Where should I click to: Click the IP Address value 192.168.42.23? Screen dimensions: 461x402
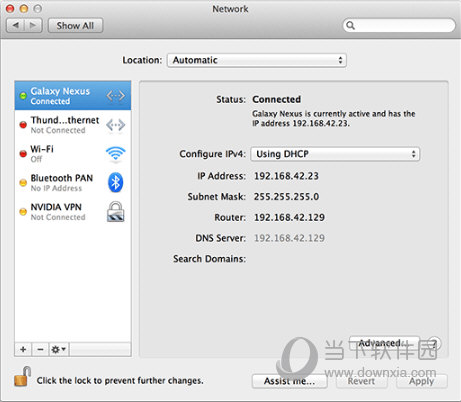286,176
